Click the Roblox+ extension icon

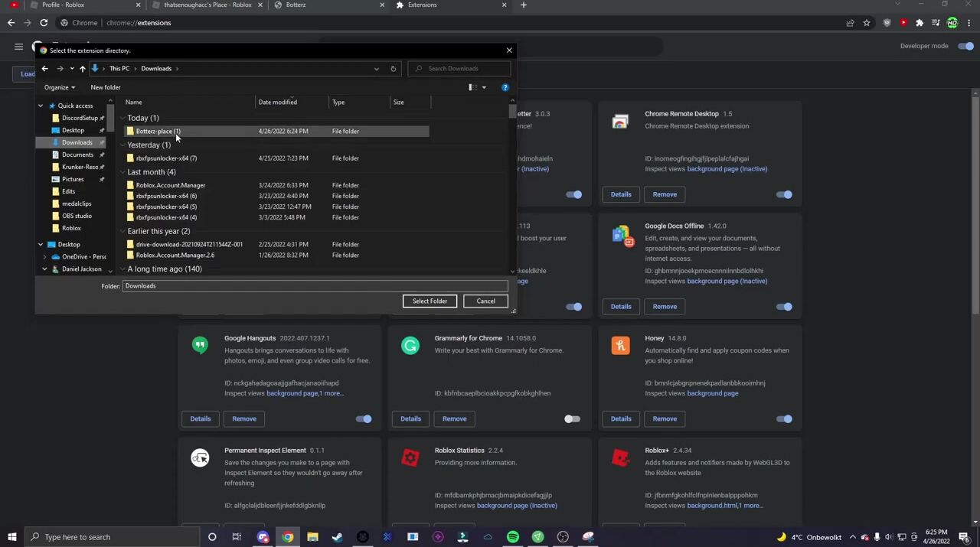pos(620,457)
